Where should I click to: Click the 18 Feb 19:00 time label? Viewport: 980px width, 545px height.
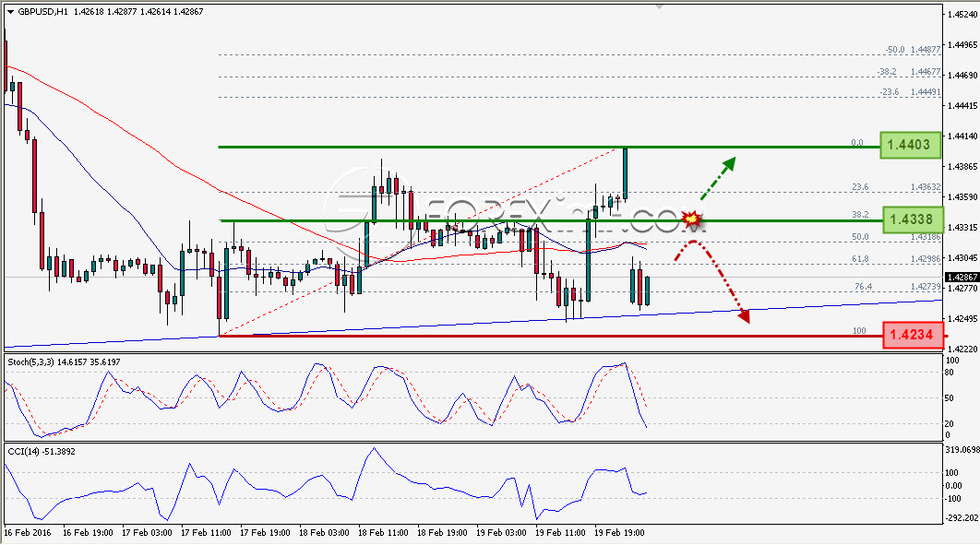442,532
